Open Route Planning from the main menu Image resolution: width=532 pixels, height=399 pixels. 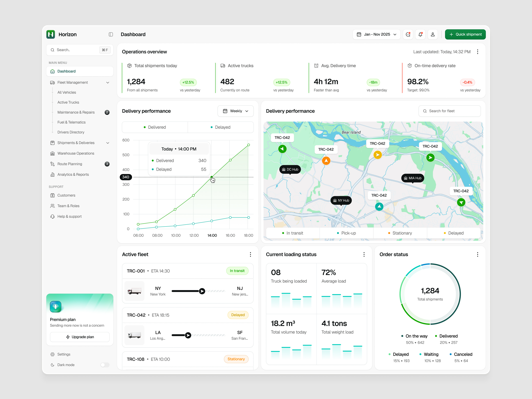coord(70,164)
